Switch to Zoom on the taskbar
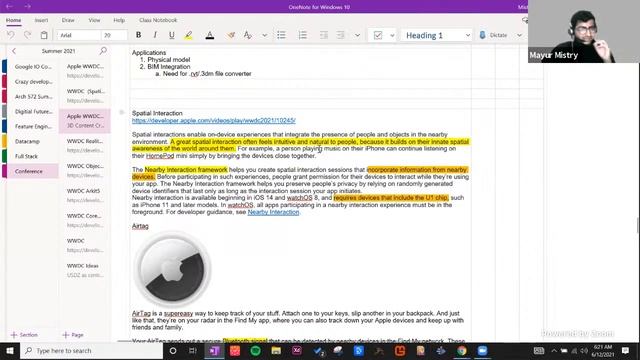This screenshot has height=360, width=640. pos(482,351)
